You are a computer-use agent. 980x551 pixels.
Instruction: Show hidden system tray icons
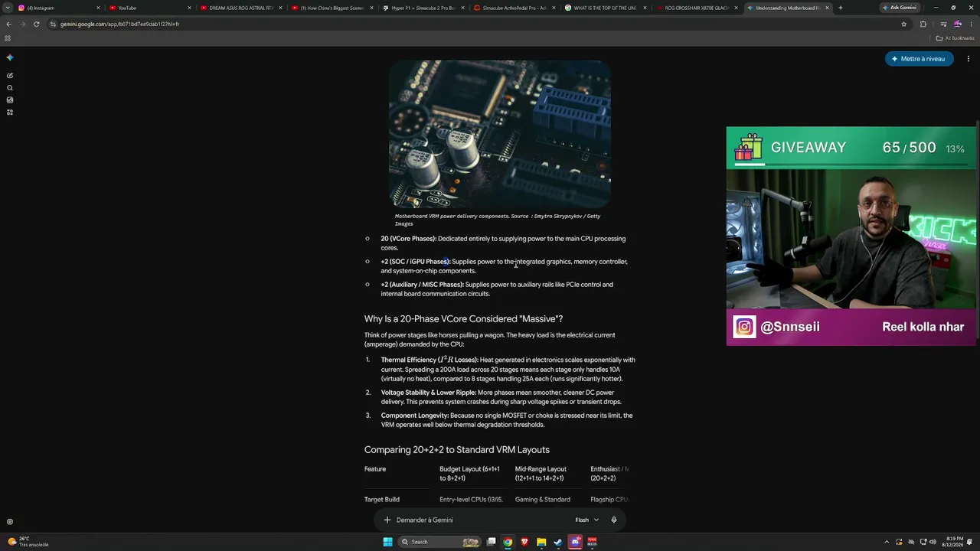pyautogui.click(x=887, y=542)
